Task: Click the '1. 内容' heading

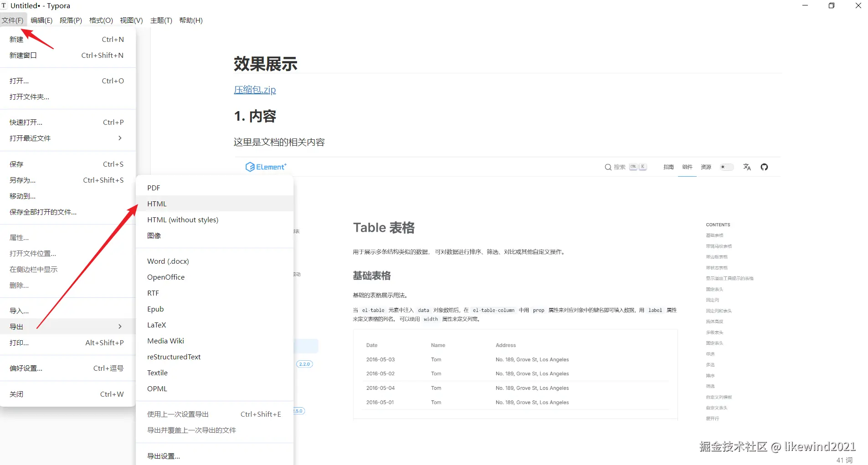Action: (x=255, y=116)
